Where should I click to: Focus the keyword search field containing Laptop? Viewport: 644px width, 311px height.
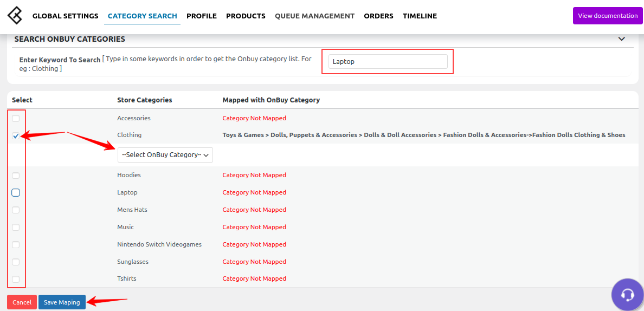click(388, 62)
